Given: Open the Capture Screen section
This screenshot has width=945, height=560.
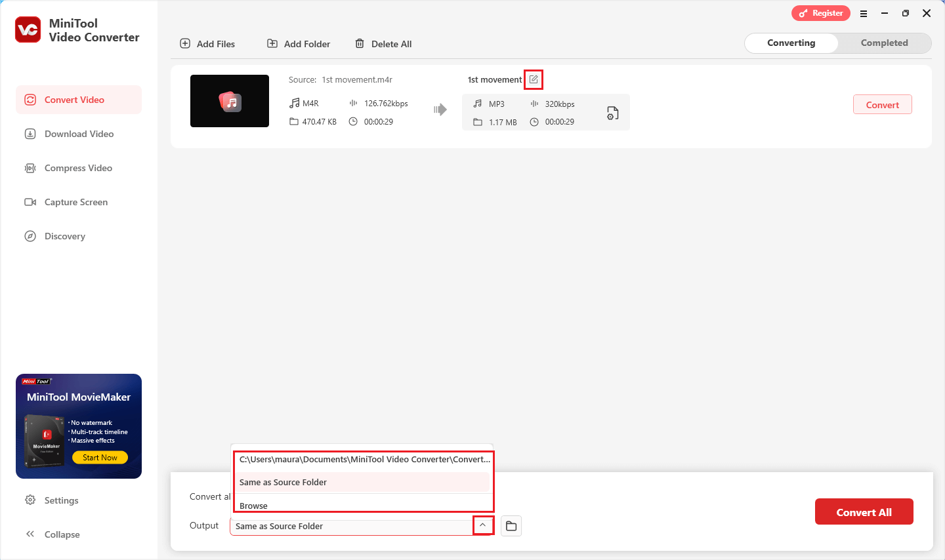Looking at the screenshot, I should point(79,202).
